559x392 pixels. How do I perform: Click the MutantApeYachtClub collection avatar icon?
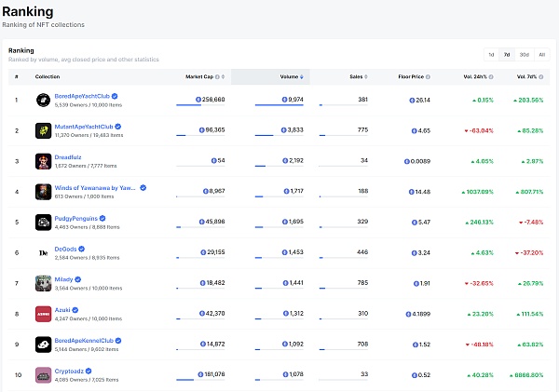point(43,130)
